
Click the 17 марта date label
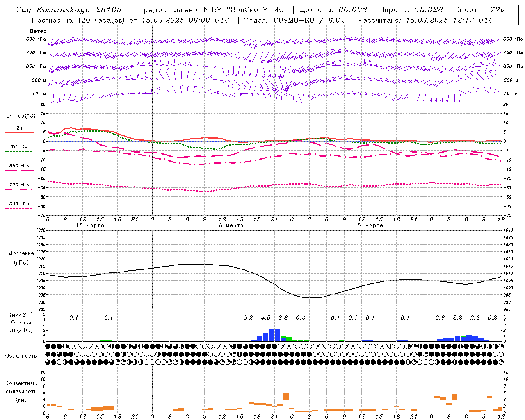[x=369, y=226]
